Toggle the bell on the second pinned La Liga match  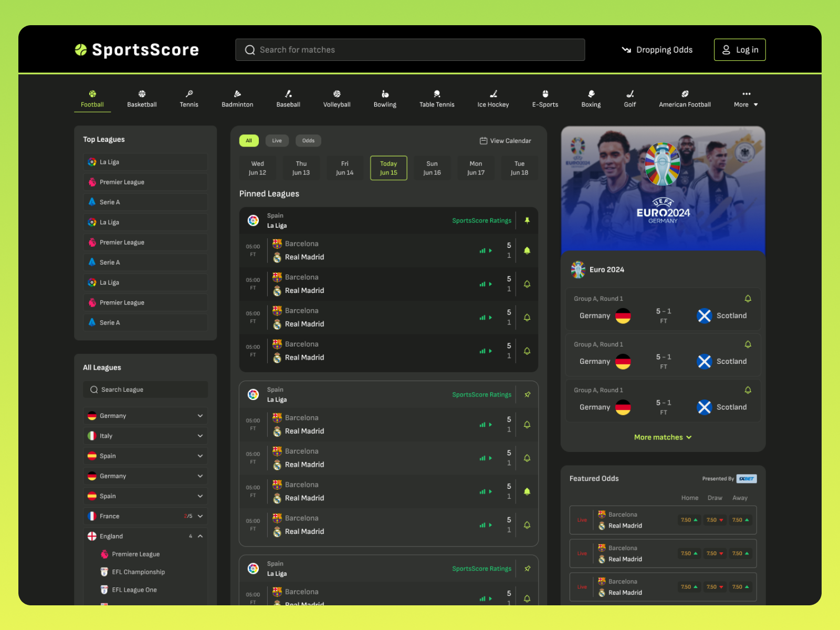pos(527,284)
